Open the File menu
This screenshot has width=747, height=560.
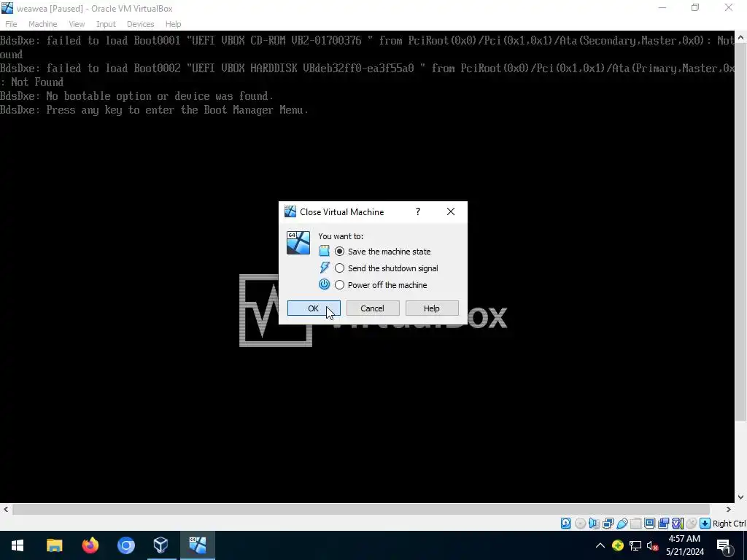click(11, 24)
